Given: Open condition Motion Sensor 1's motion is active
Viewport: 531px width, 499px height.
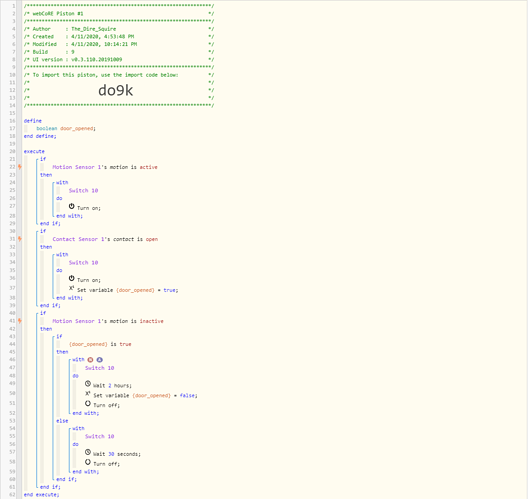Looking at the screenshot, I should pyautogui.click(x=105, y=167).
